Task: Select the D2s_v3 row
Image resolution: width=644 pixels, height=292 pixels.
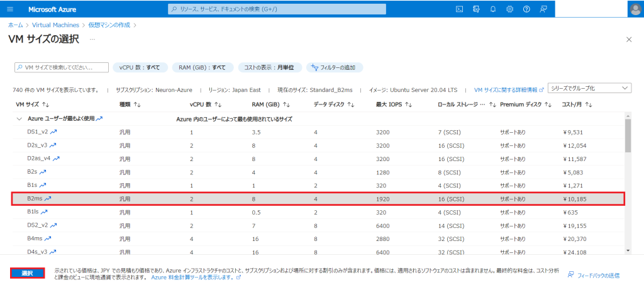Action: [x=319, y=145]
